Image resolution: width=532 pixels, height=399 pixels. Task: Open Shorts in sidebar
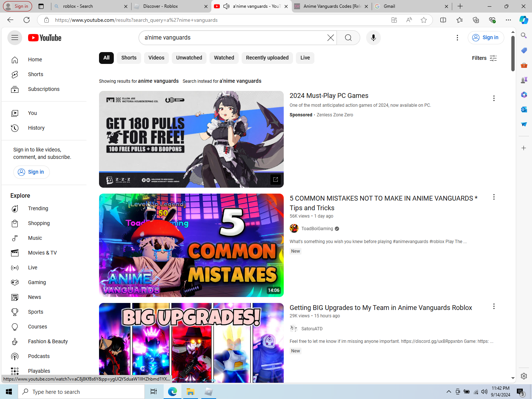point(44,74)
